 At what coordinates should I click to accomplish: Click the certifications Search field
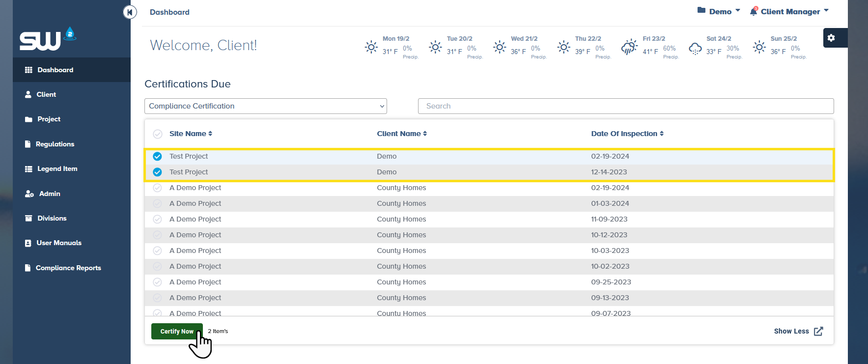[625, 106]
